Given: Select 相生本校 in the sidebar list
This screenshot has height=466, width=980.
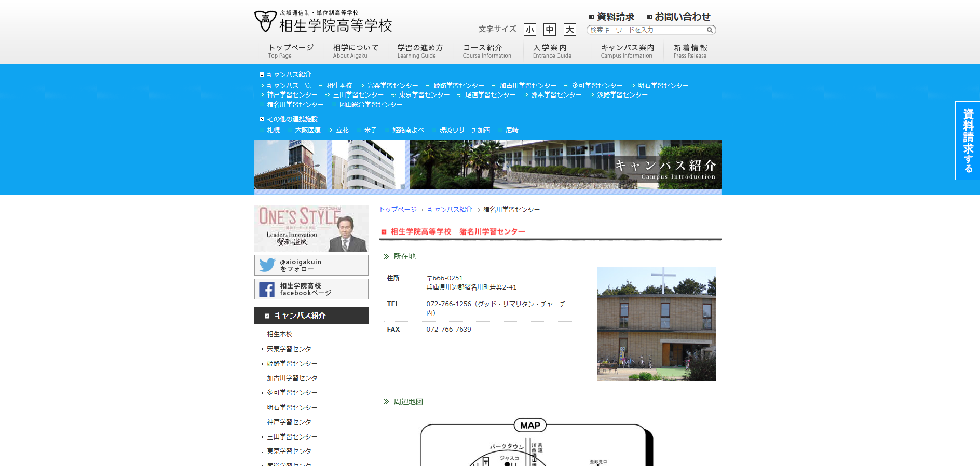Looking at the screenshot, I should pyautogui.click(x=280, y=334).
